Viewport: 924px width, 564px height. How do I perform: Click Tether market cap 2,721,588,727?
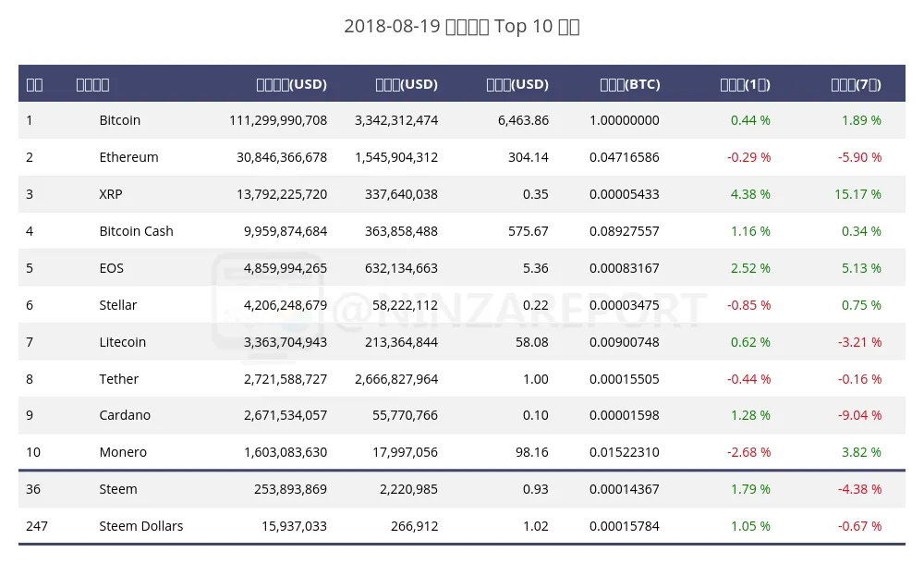point(286,379)
